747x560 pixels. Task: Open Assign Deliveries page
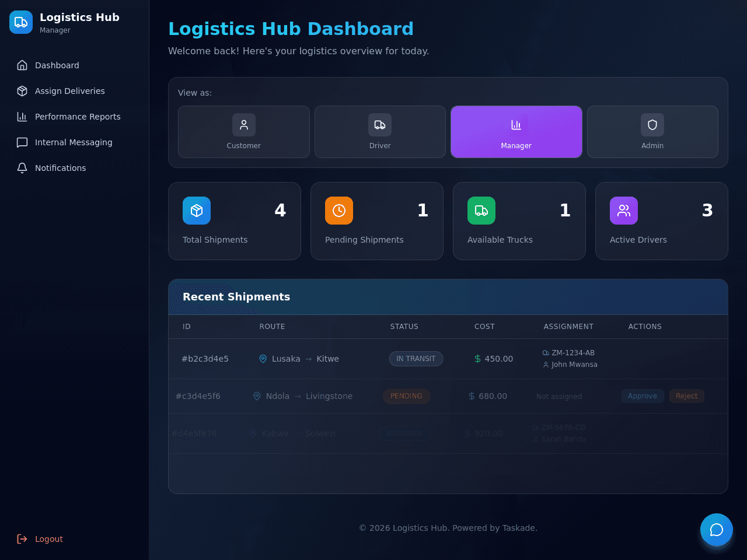point(75,91)
